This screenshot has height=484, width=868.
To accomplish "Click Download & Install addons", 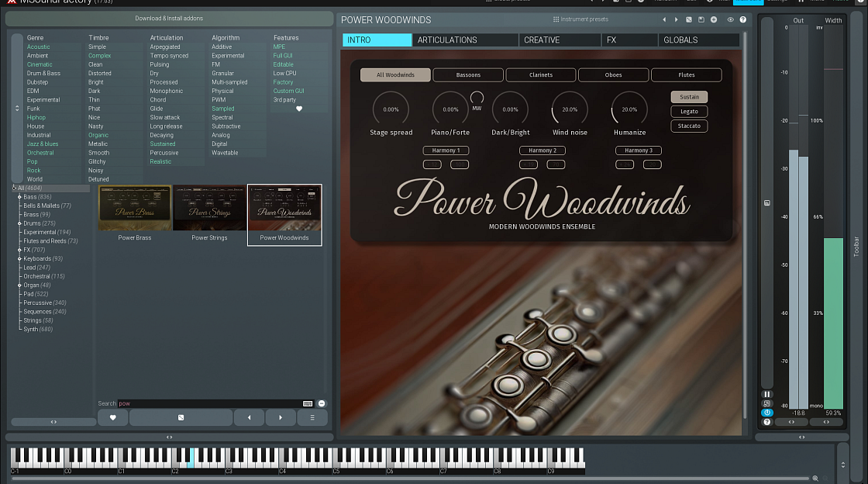I will tap(169, 19).
